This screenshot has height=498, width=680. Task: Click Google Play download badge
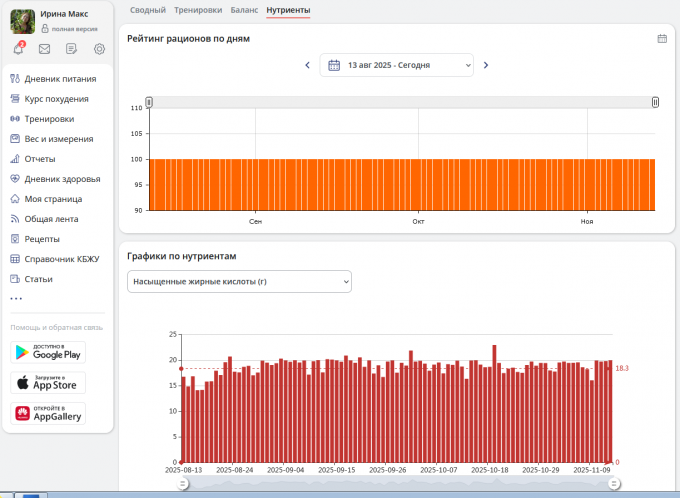tap(48, 352)
